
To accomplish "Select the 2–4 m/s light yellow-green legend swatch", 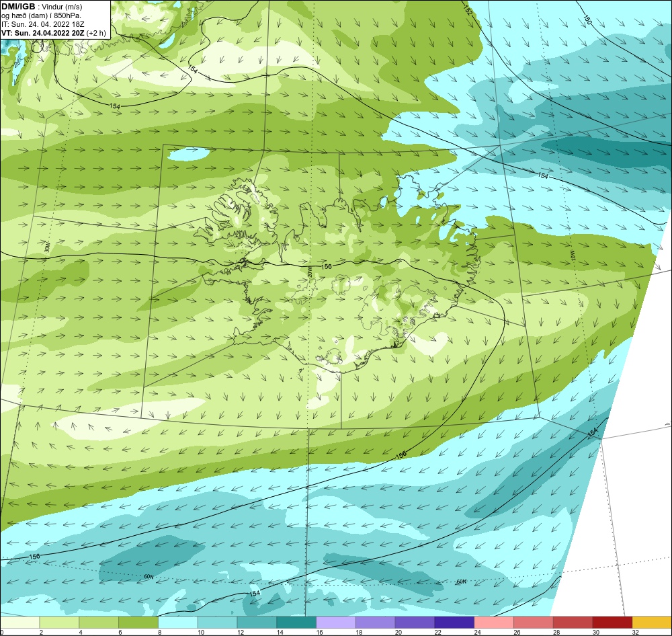I will pyautogui.click(x=59, y=623).
